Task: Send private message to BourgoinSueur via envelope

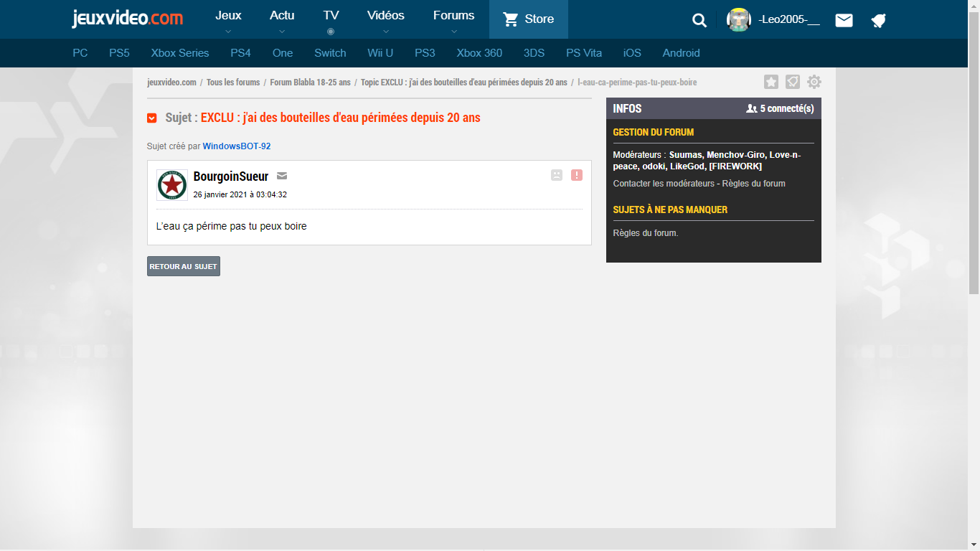Action: (282, 176)
